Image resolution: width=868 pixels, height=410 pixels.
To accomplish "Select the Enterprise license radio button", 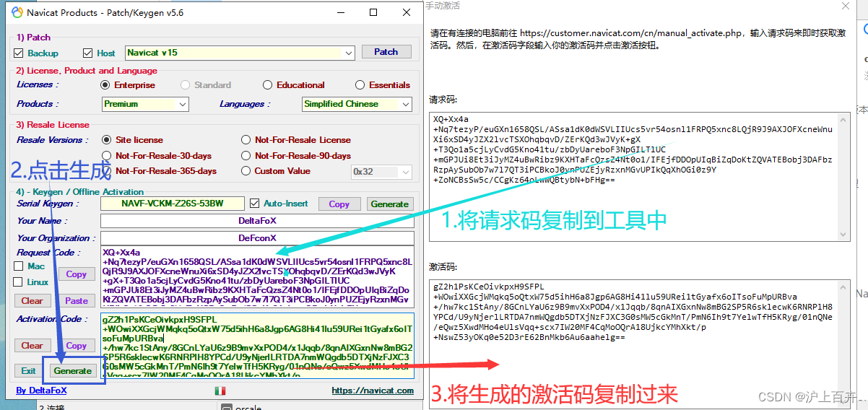I will coord(105,84).
